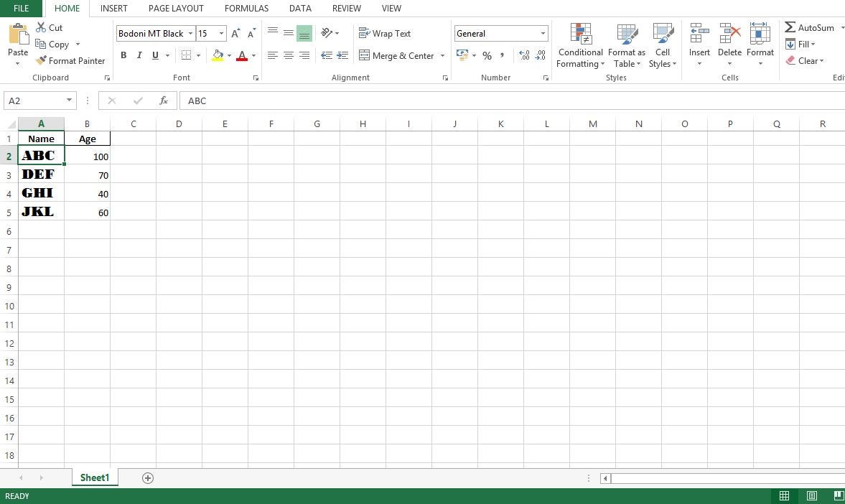The height and width of the screenshot is (504, 845).
Task: Toggle center alignment
Action: coord(288,55)
